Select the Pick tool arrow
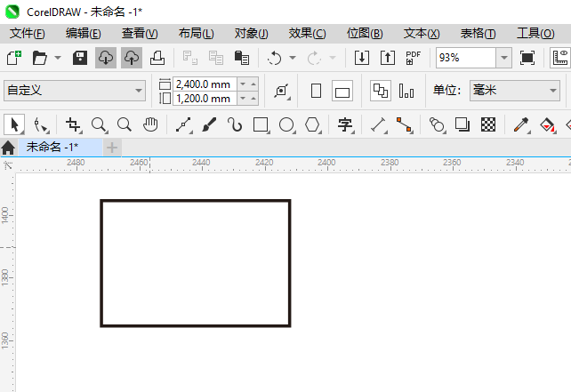The width and height of the screenshot is (571, 392). 14,124
